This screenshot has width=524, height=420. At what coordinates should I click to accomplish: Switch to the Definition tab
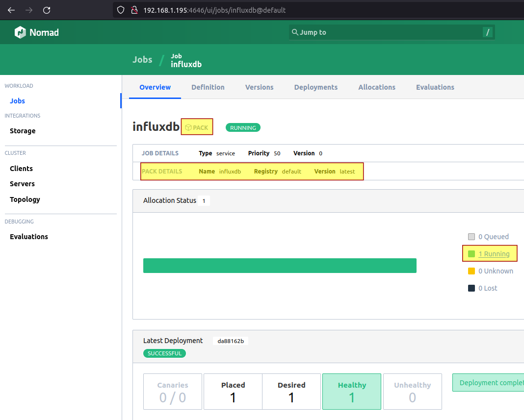[x=208, y=87]
